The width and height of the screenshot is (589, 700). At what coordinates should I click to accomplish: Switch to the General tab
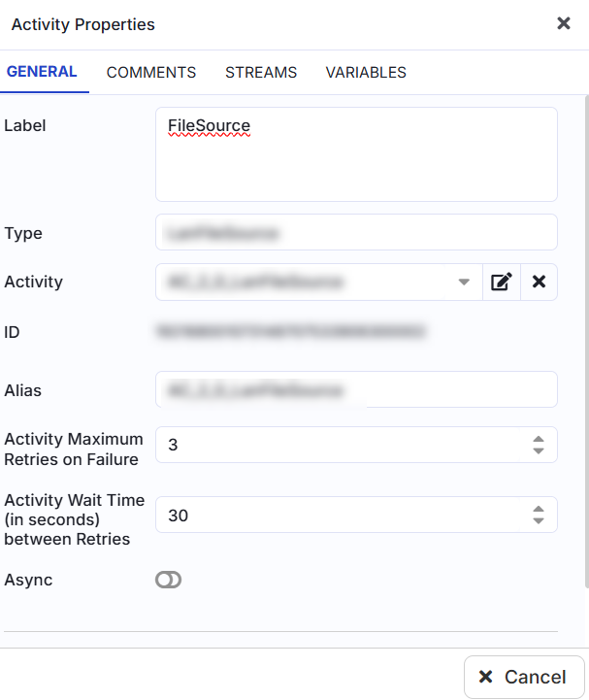(x=42, y=72)
